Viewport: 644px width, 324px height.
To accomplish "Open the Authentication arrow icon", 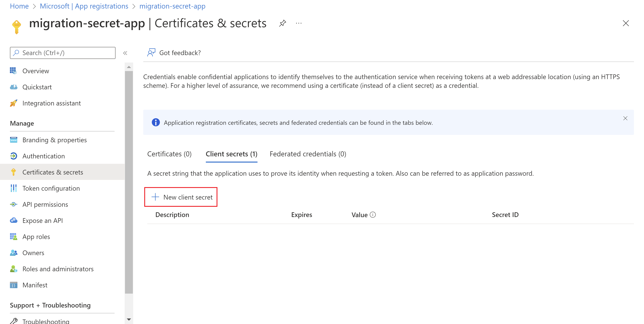I will [13, 156].
